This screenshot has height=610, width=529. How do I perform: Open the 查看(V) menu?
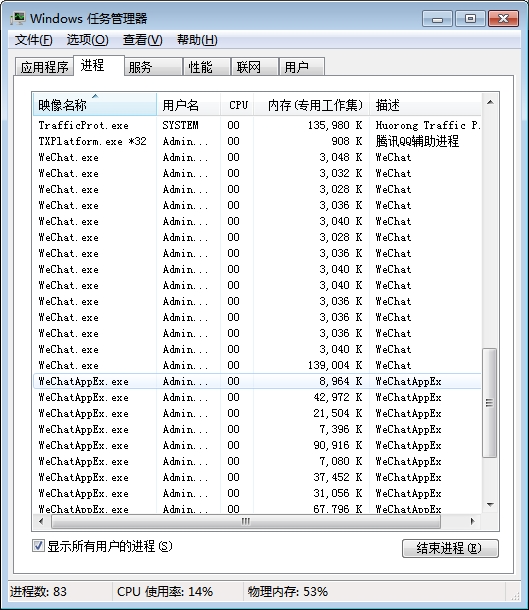click(142, 40)
